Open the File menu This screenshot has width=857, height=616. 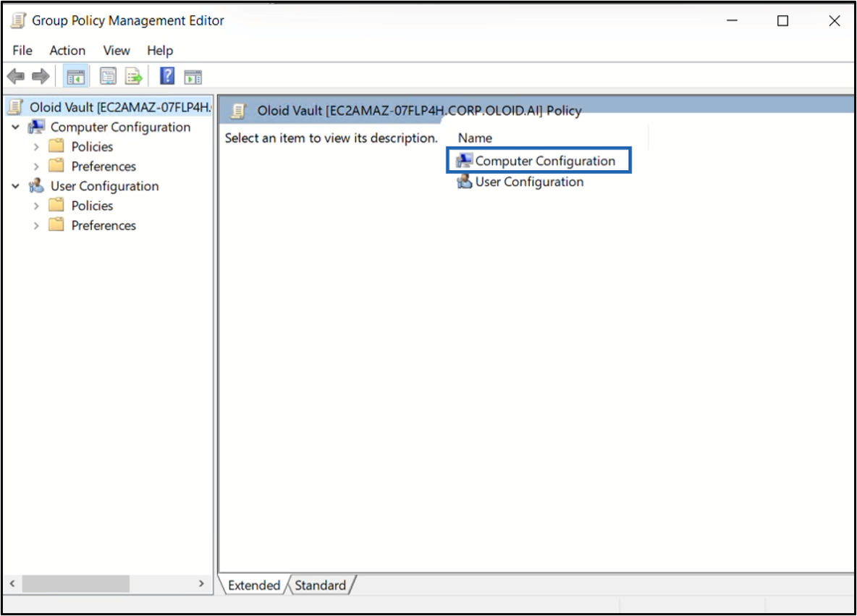(x=22, y=50)
